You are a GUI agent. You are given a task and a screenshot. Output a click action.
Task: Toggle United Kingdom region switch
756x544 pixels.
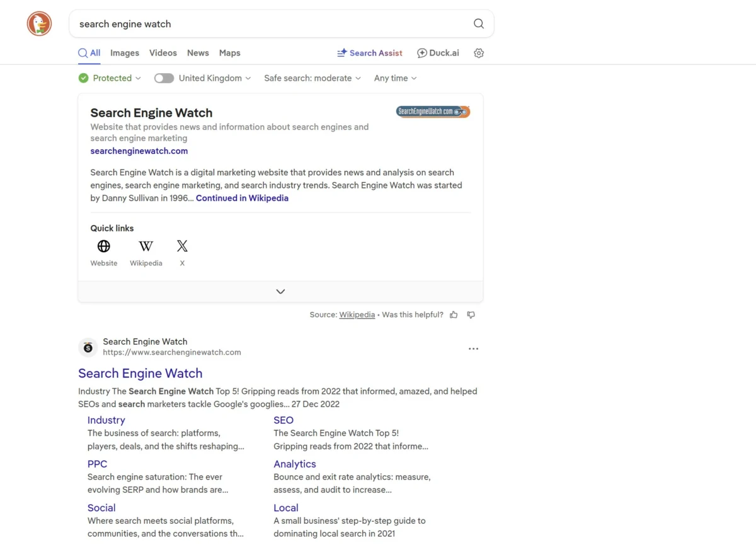click(164, 78)
